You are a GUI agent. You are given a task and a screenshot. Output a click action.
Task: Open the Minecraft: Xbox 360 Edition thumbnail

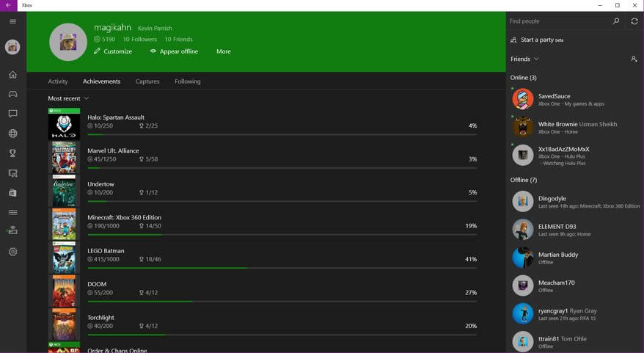click(64, 225)
